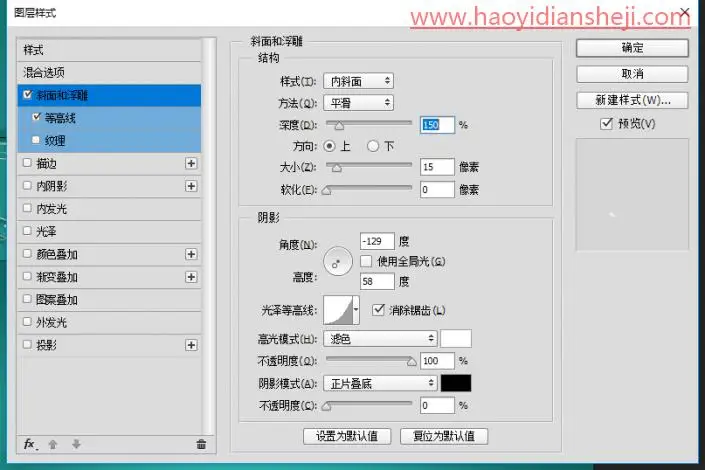The image size is (705, 470).
Task: Select direction 下 radio button
Action: click(373, 146)
